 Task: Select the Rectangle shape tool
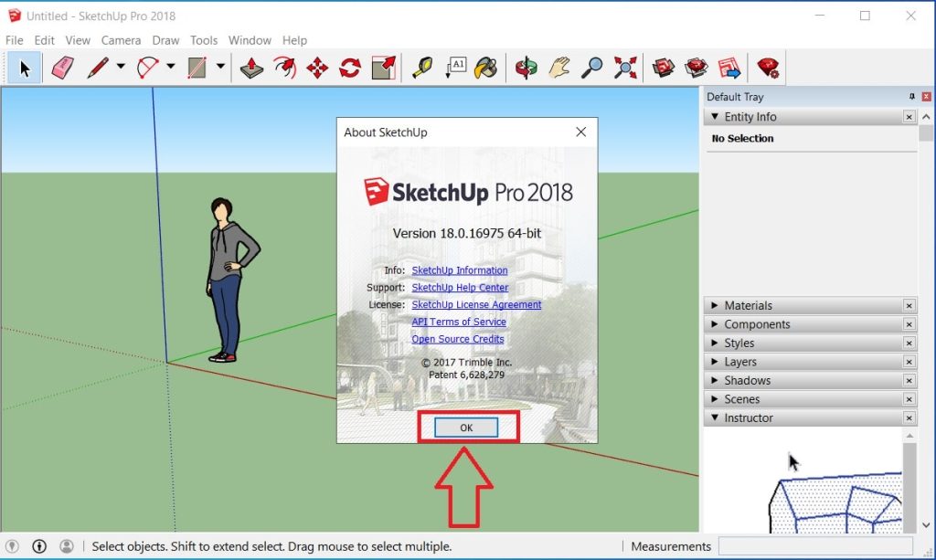tap(197, 68)
